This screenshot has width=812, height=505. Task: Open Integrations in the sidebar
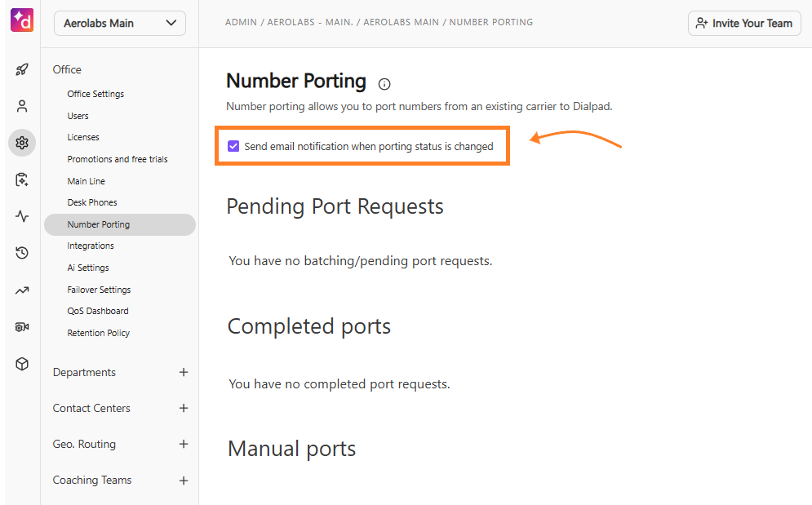click(x=91, y=246)
